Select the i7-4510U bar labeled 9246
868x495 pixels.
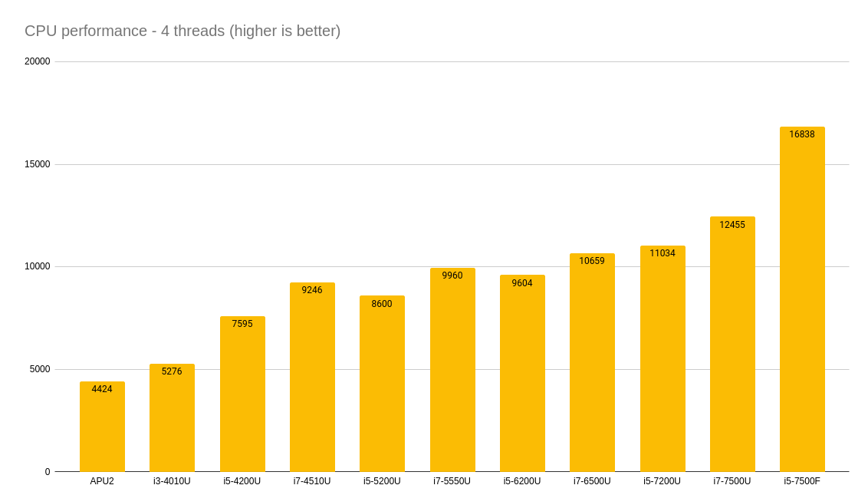[311, 377]
